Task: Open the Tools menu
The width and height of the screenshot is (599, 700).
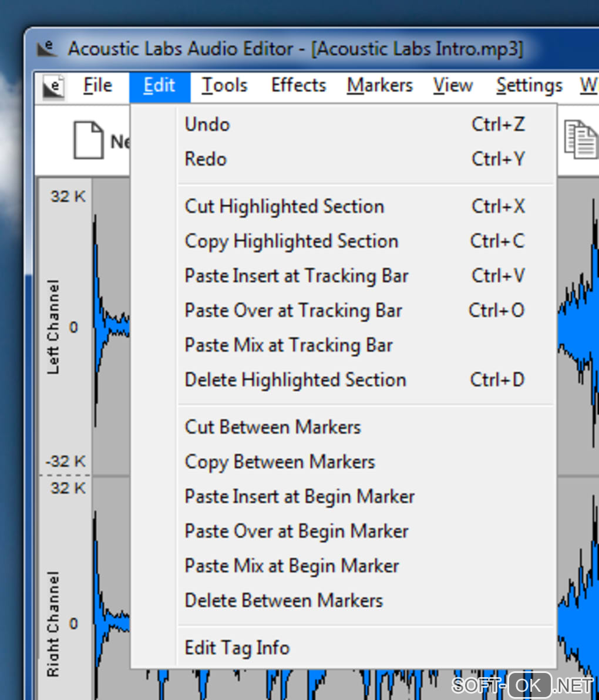Action: (224, 86)
